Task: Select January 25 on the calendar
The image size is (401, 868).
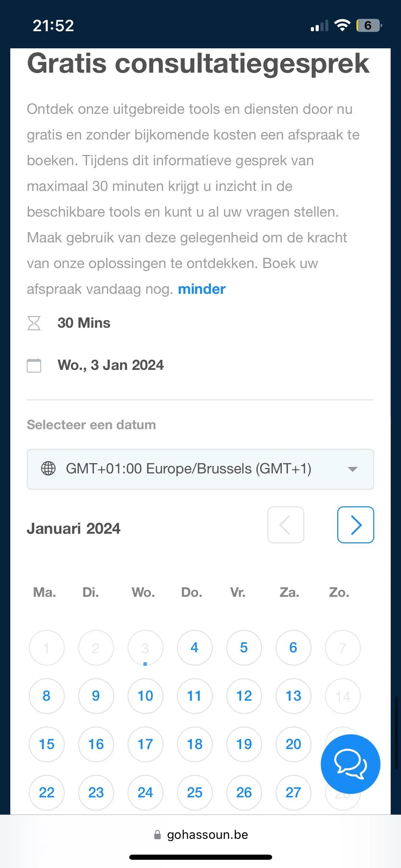Action: click(195, 793)
